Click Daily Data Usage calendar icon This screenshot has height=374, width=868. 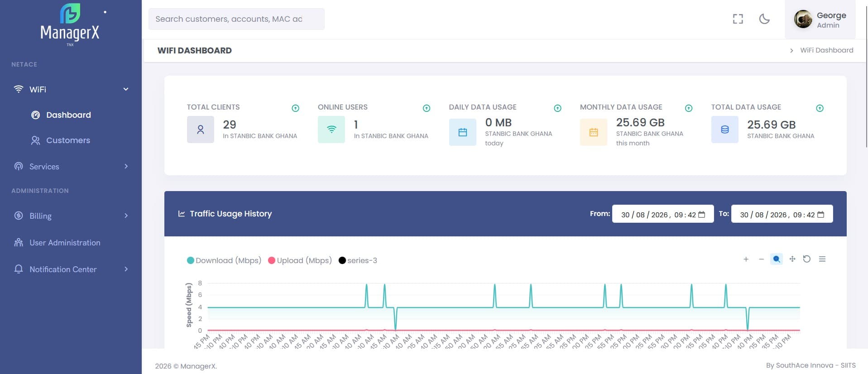coord(463,132)
